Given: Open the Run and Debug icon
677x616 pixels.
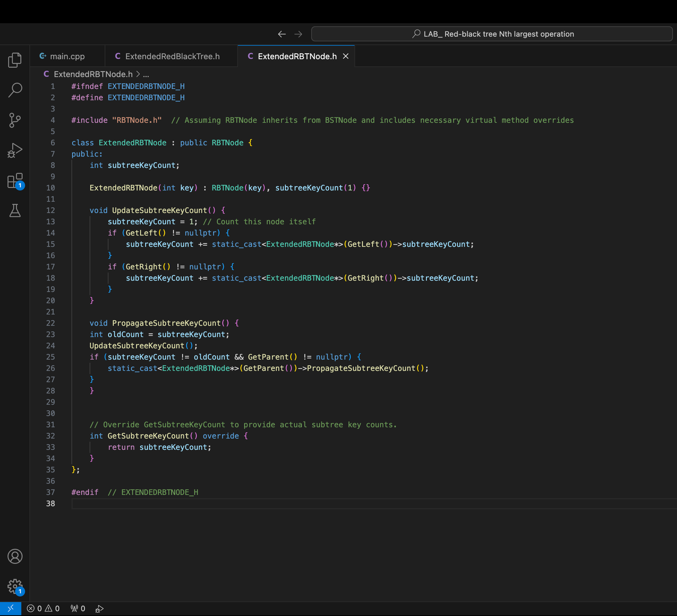Looking at the screenshot, I should (15, 150).
